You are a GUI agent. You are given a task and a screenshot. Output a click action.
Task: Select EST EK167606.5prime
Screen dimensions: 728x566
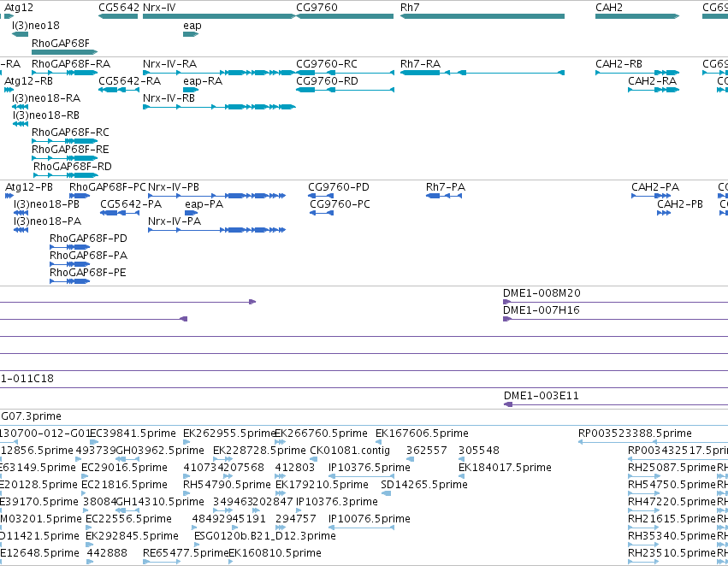coord(422,433)
